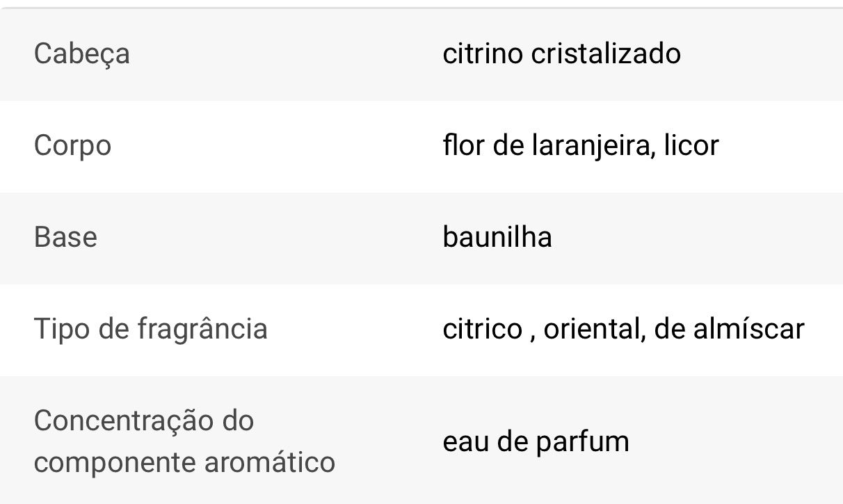This screenshot has width=843, height=504.
Task: Select the citrico fragrance type
Action: [482, 329]
